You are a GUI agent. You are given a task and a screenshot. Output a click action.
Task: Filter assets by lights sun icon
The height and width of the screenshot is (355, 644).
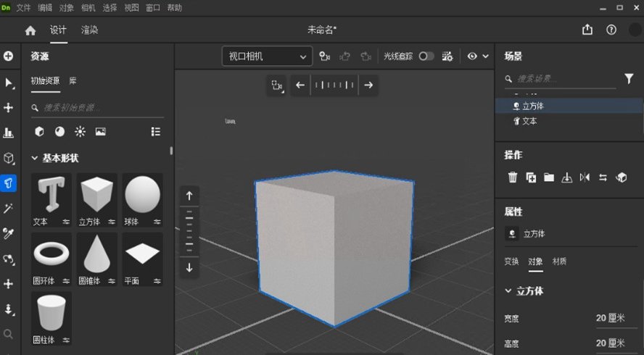coord(80,131)
